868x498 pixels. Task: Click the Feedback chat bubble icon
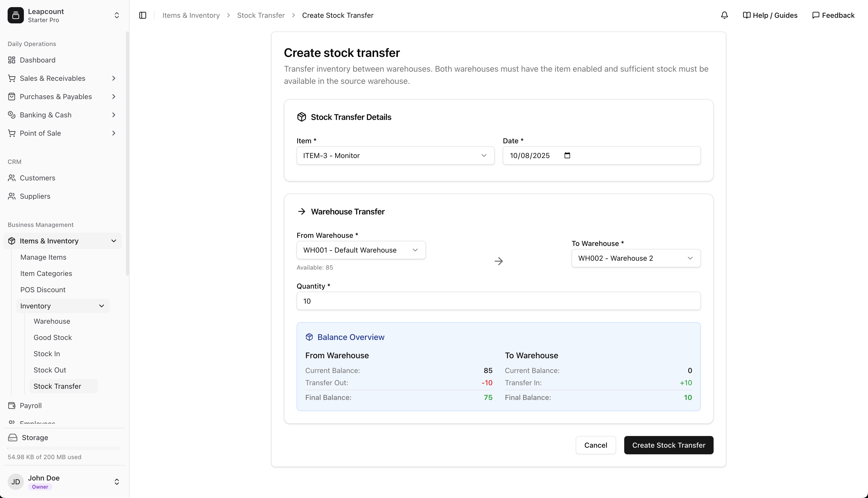click(x=816, y=15)
